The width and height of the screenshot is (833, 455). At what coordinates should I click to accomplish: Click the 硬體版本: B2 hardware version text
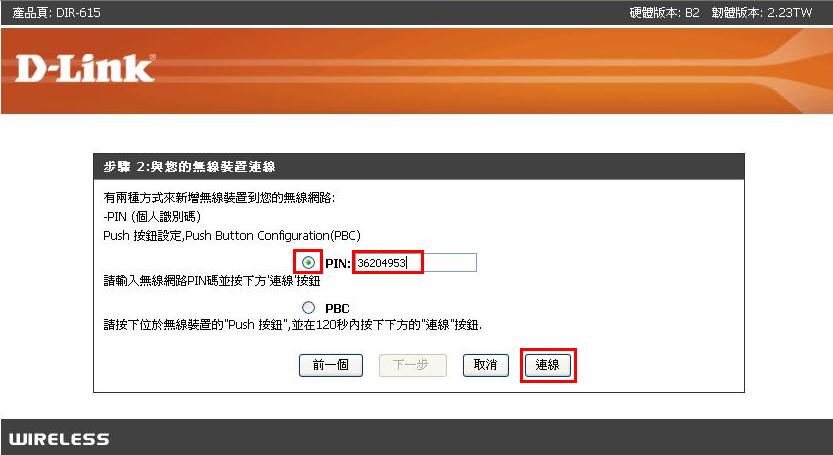point(664,12)
